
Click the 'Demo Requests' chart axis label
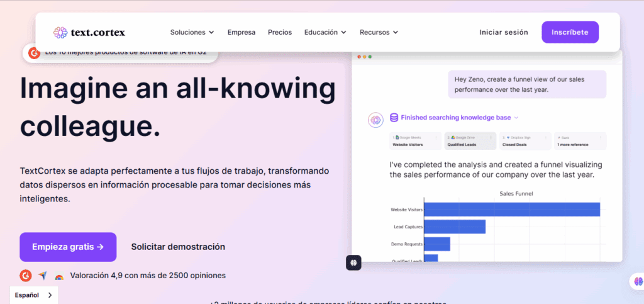(407, 244)
